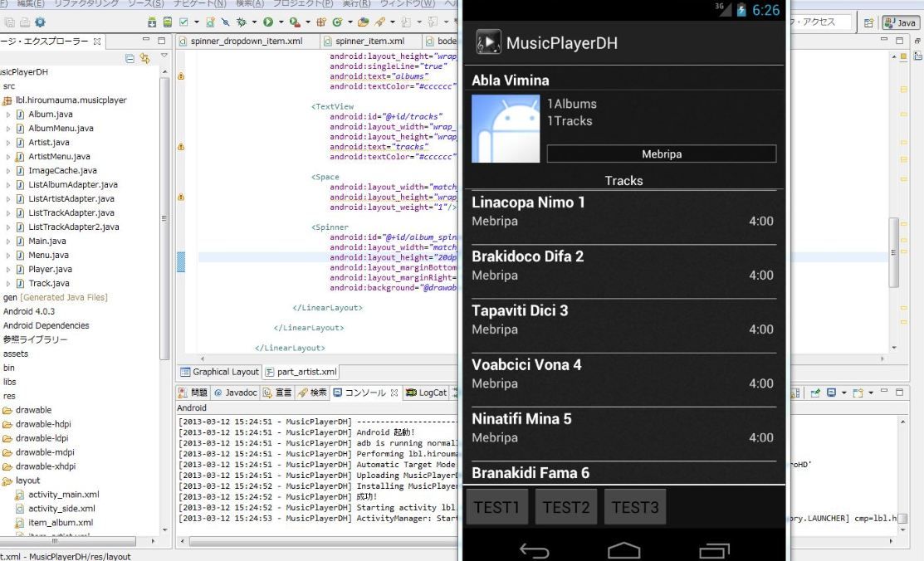Click Collapse All in Package Explorer
This screenshot has width=924, height=561.
(130, 58)
